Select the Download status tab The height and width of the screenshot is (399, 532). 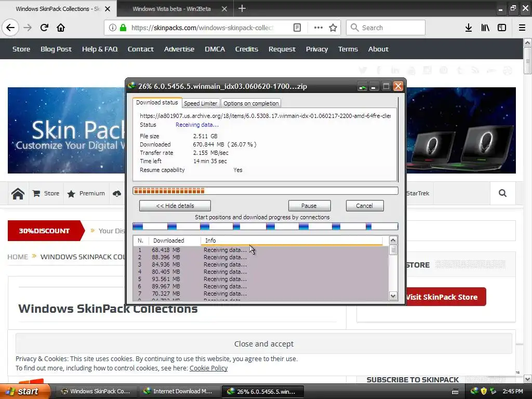coord(157,102)
